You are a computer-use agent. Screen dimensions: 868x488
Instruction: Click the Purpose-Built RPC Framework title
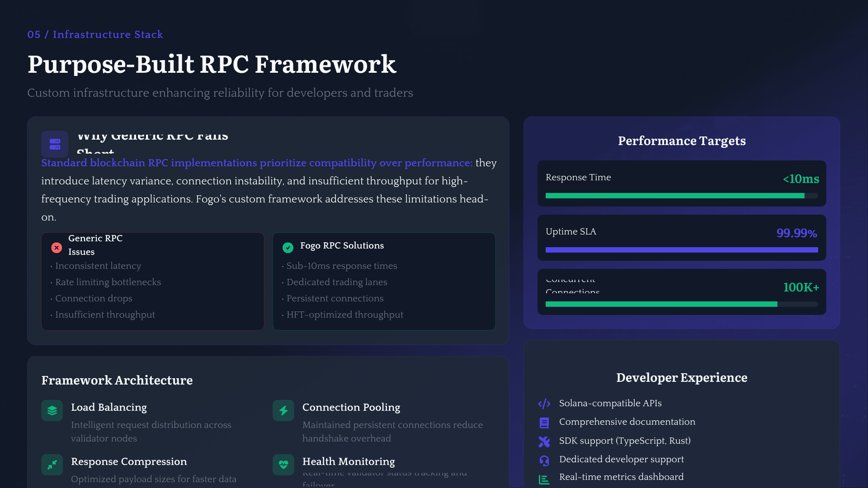(212, 64)
